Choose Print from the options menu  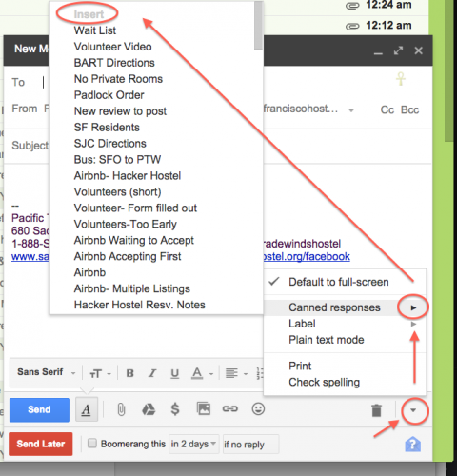(x=345, y=366)
